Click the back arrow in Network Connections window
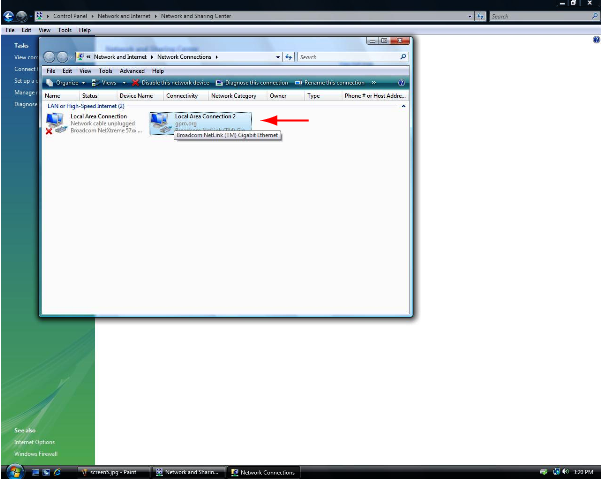 52,57
